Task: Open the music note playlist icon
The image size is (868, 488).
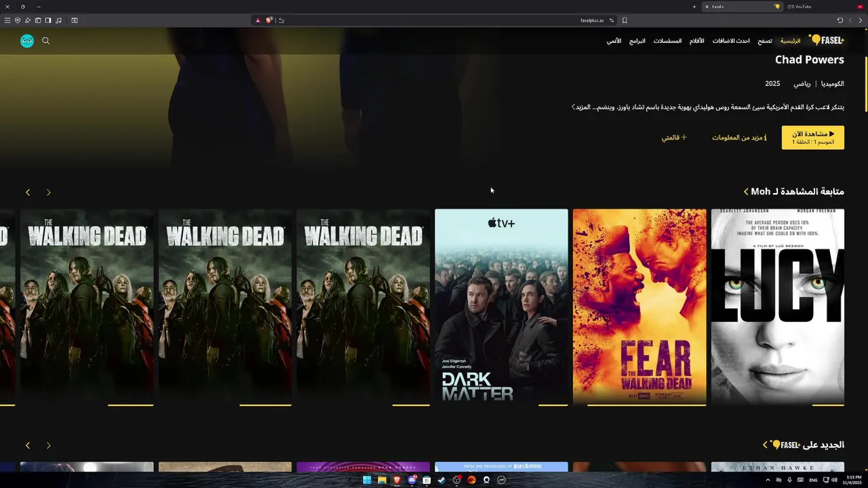Action: point(58,20)
